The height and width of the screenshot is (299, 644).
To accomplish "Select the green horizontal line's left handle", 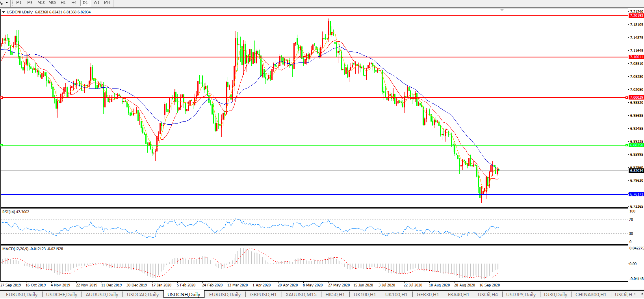I will pyautogui.click(x=2, y=145).
